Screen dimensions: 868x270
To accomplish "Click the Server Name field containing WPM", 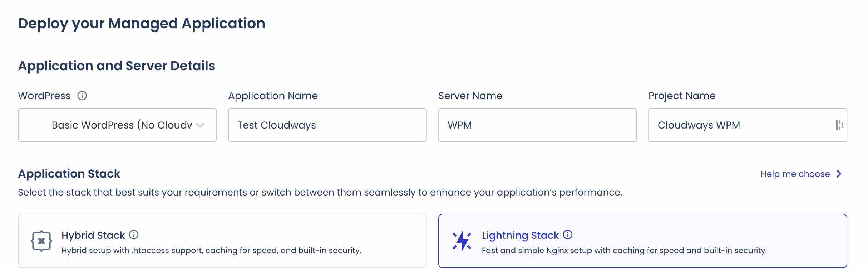I will point(538,125).
